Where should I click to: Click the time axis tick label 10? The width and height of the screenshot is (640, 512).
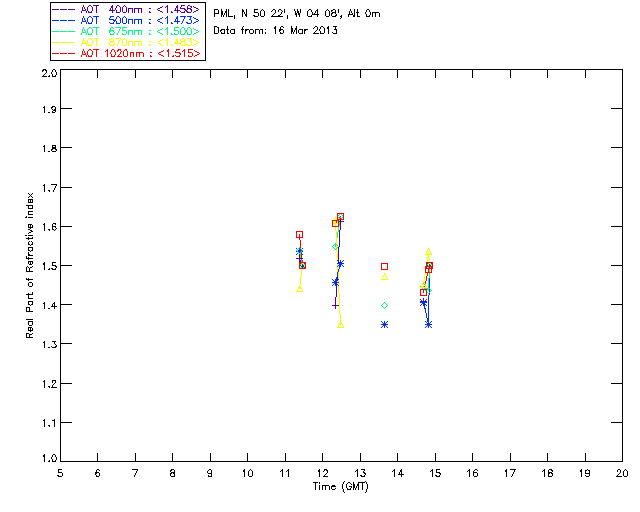pyautogui.click(x=247, y=473)
